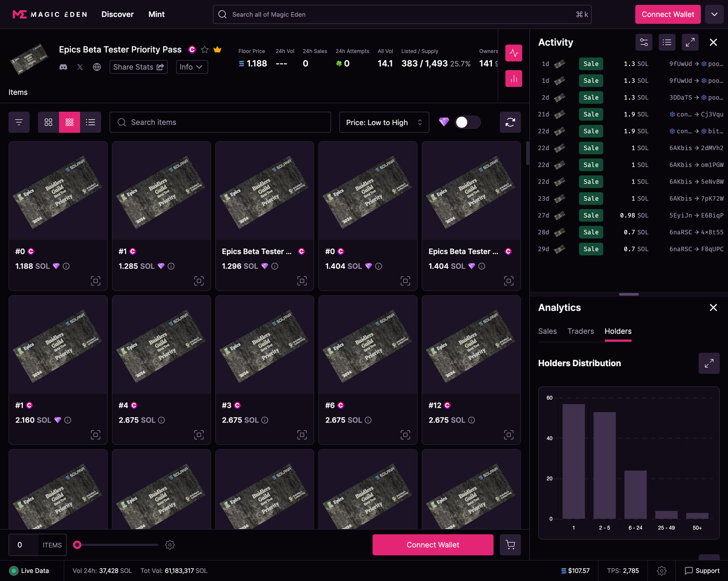Select the large grid view toggle
Image resolution: width=728 pixels, height=581 pixels.
coord(48,122)
